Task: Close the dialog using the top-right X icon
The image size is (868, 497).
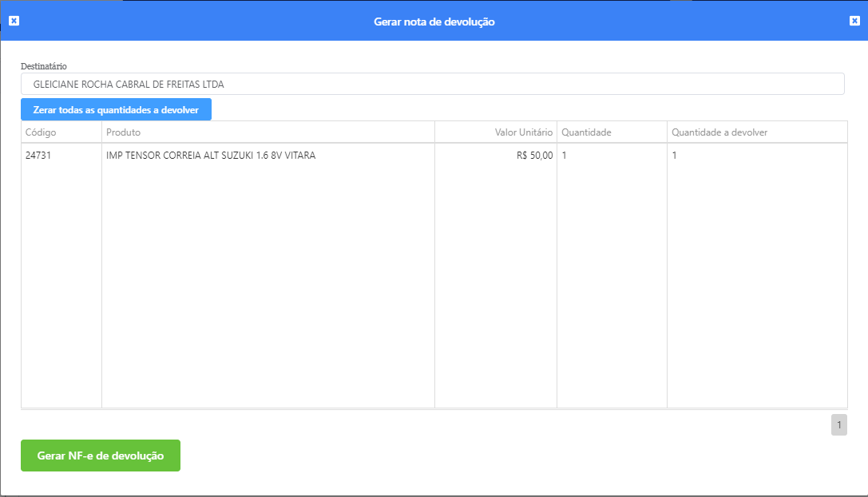Action: (x=854, y=22)
